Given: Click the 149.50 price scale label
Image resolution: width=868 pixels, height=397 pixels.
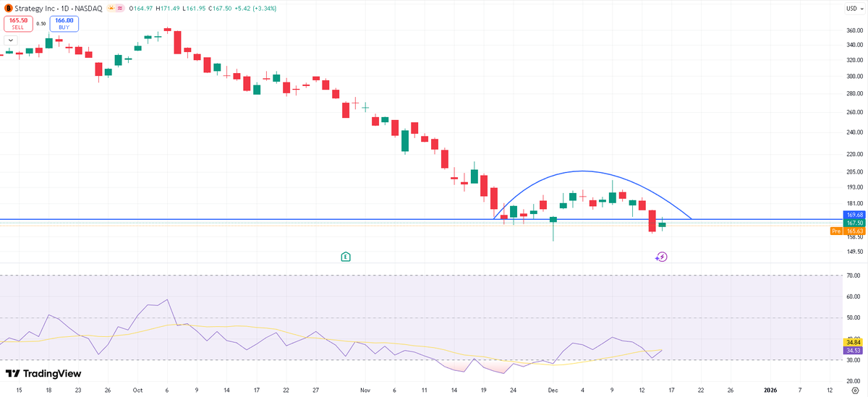Looking at the screenshot, I should click(x=854, y=252).
